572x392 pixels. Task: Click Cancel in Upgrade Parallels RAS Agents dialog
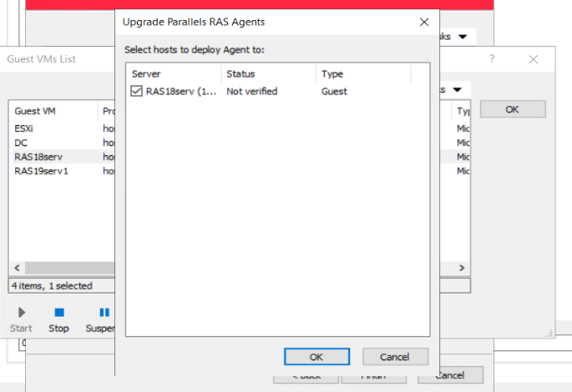[395, 356]
